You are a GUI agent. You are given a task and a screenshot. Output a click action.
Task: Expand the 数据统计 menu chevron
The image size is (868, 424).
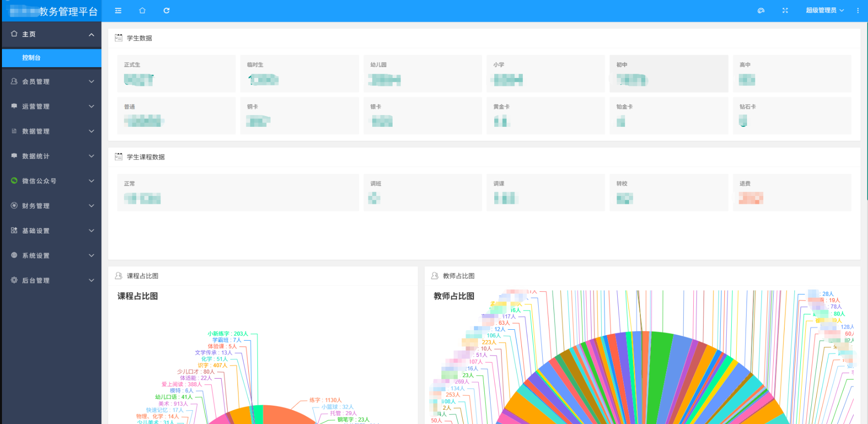[91, 156]
